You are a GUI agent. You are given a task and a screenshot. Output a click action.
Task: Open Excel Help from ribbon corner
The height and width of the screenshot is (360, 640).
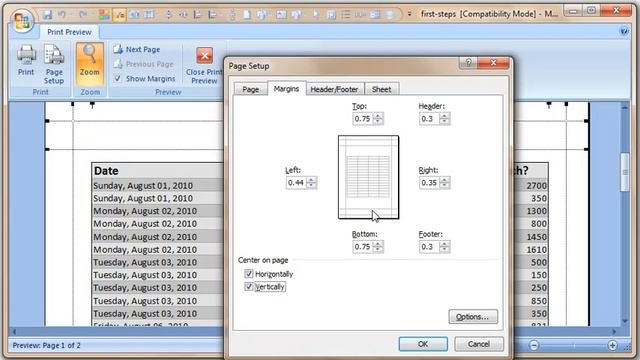tap(624, 31)
